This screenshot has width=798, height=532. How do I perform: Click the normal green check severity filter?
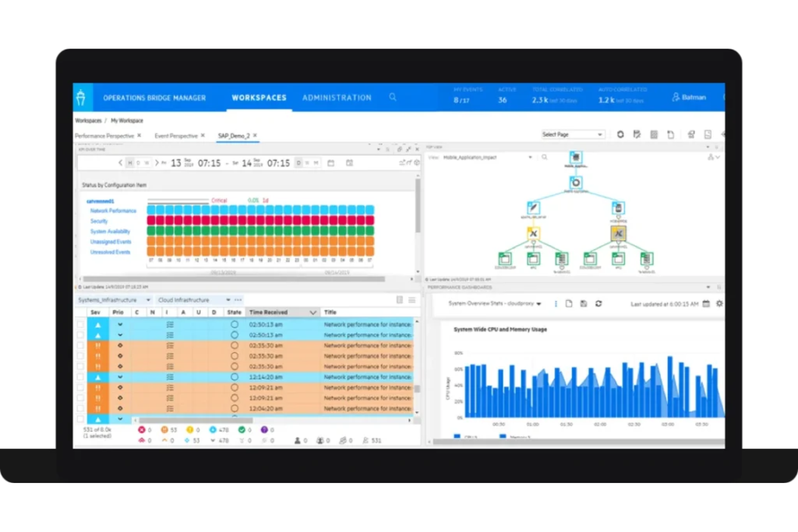pyautogui.click(x=242, y=430)
